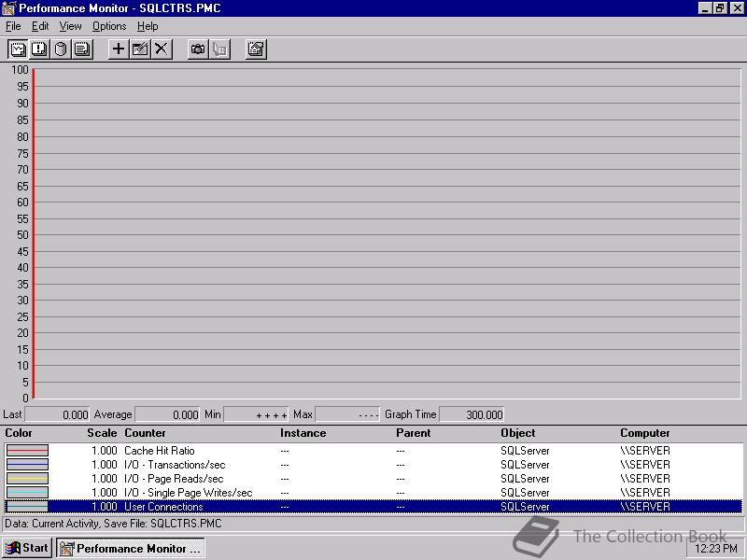Switch to the Report view icon
Viewport: 747px width, 560px height.
[x=82, y=49]
